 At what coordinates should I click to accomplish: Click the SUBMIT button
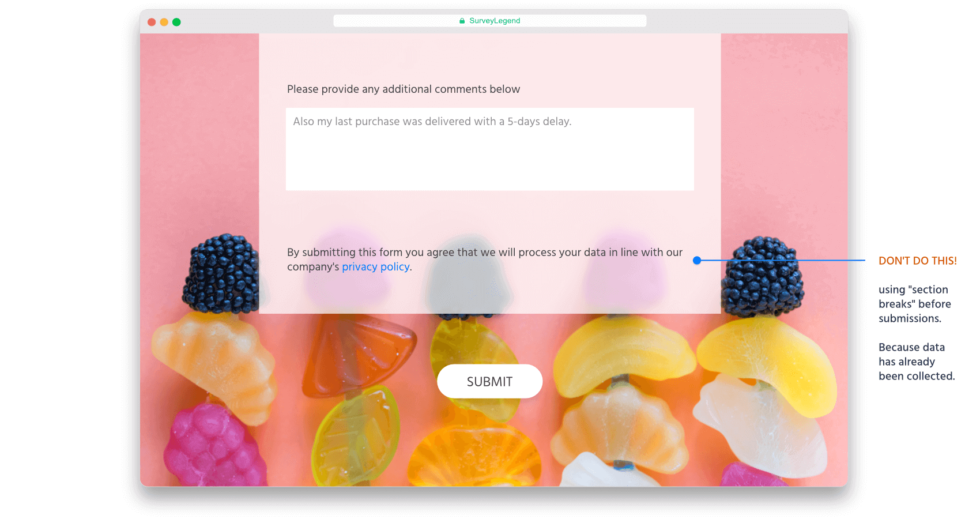coord(489,381)
